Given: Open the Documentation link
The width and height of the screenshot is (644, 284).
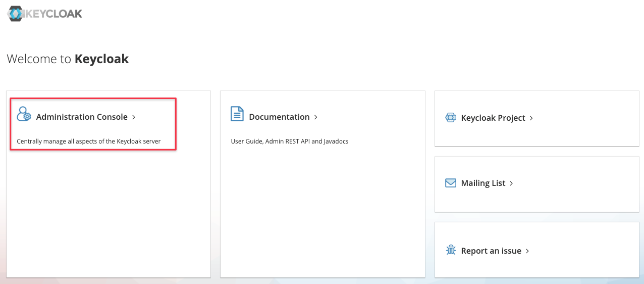Looking at the screenshot, I should coord(279,117).
